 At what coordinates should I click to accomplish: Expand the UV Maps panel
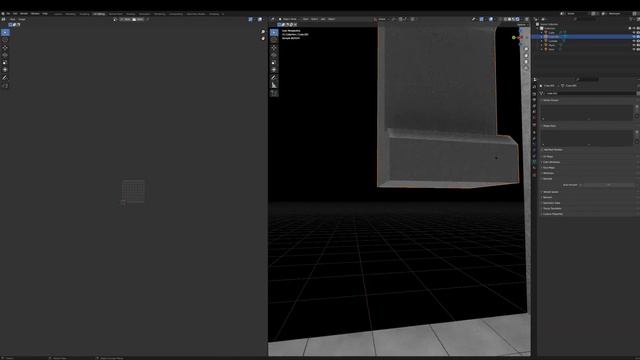point(548,156)
